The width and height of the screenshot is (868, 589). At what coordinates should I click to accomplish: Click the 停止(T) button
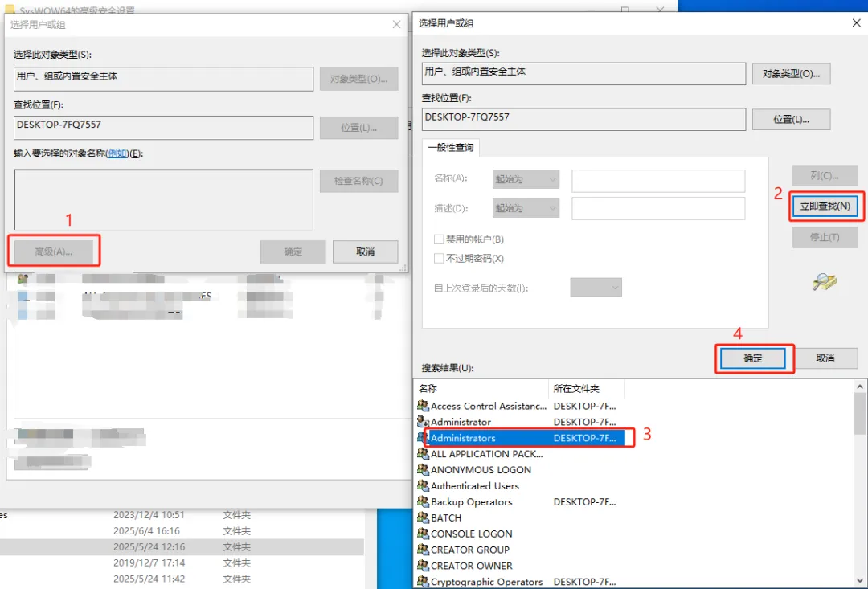(825, 237)
